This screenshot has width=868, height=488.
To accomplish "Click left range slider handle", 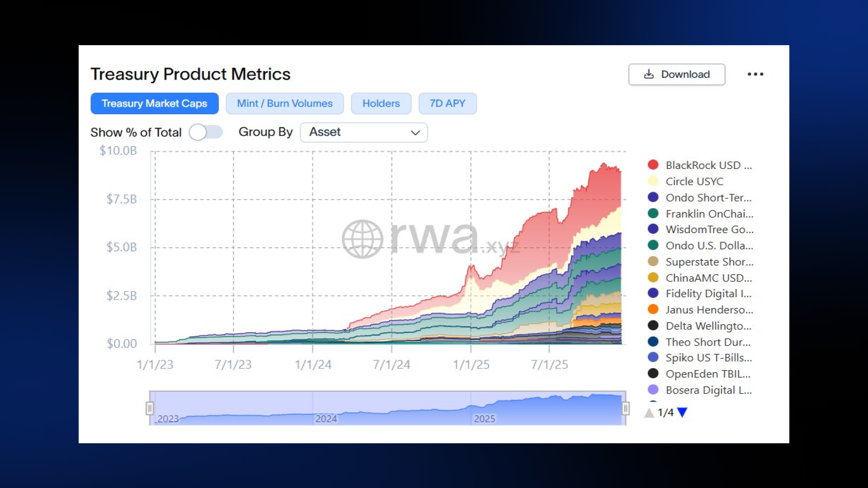I will coord(150,408).
